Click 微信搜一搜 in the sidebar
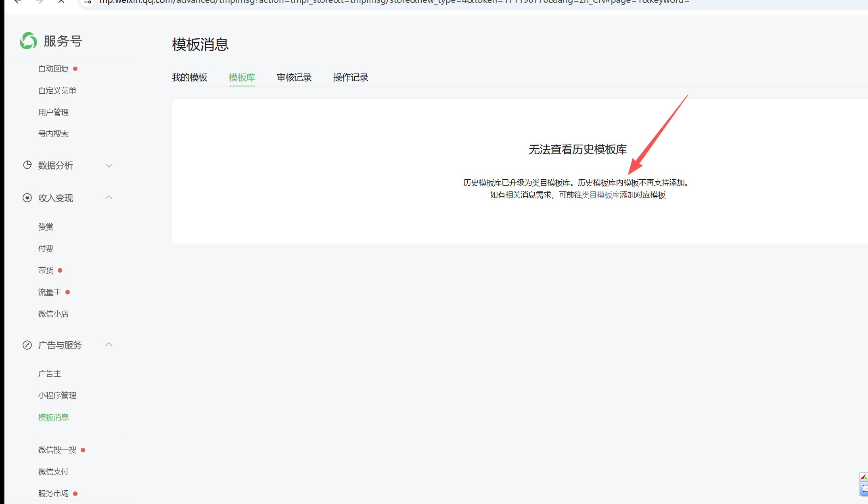 tap(57, 450)
